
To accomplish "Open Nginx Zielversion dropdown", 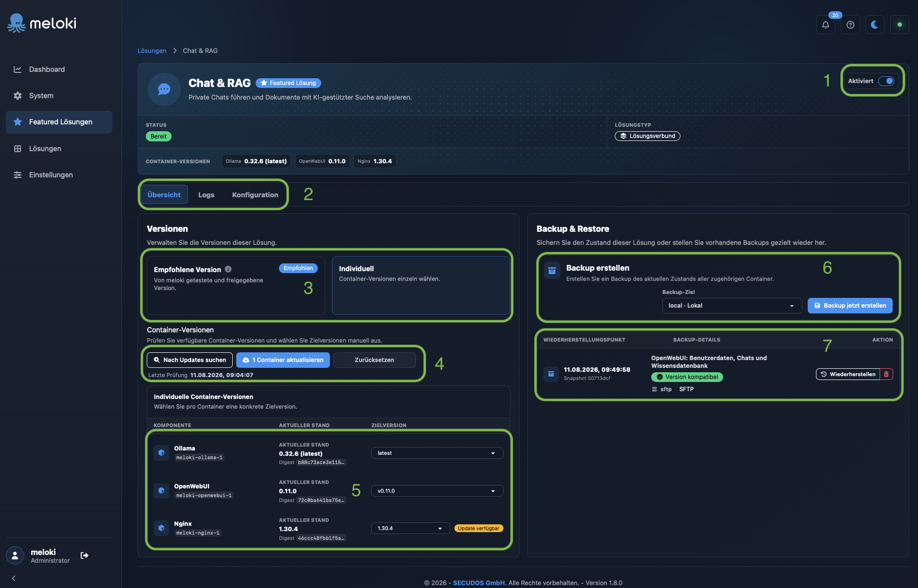I will pos(411,528).
